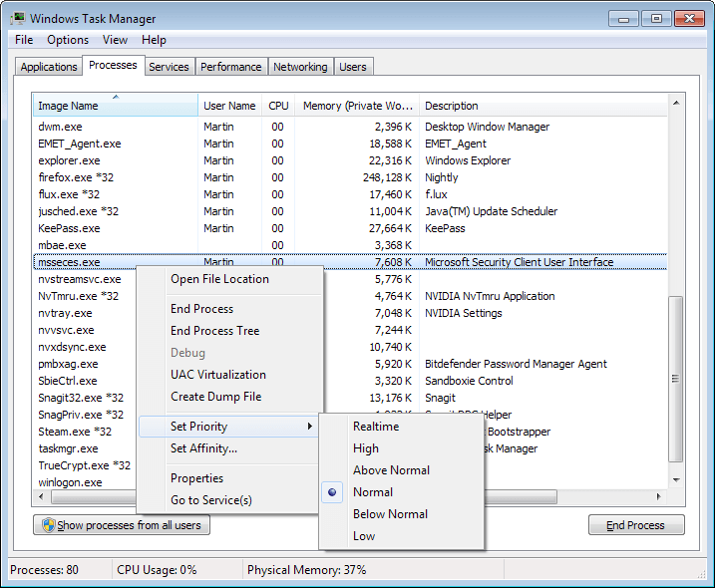Click the Task Manager title bar icon
This screenshot has width=715, height=588.
click(18, 19)
